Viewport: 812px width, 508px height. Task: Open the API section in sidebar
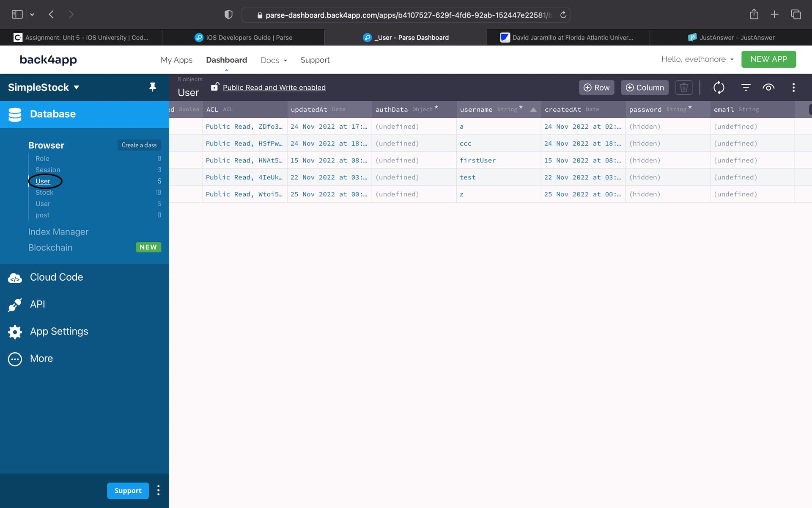click(37, 304)
